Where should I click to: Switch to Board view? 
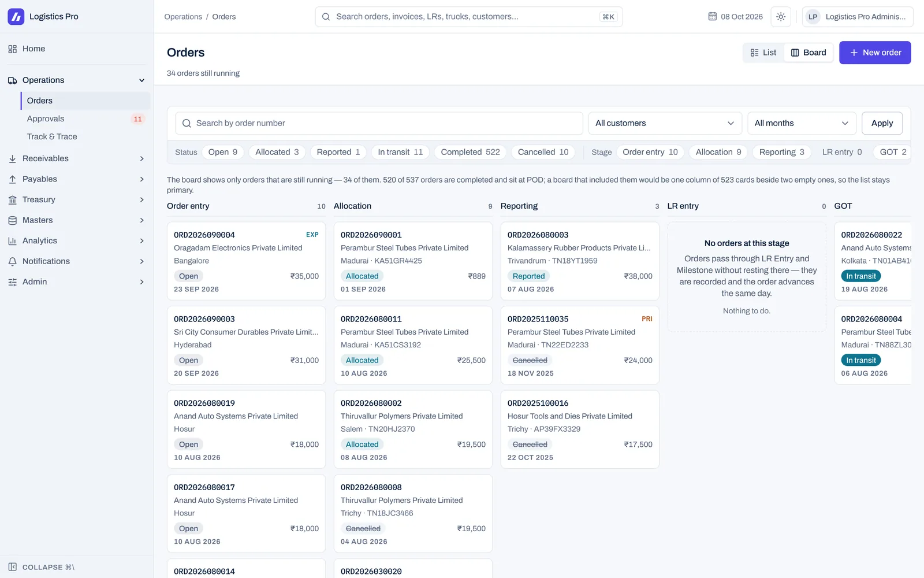[808, 53]
